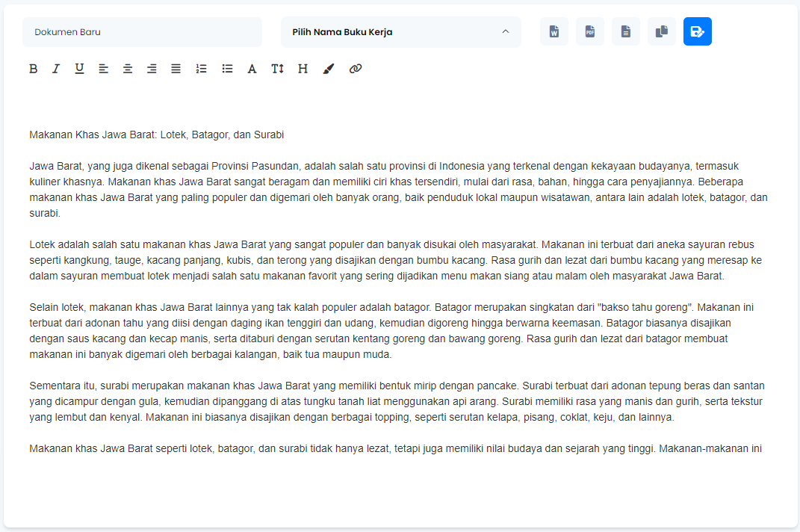Expand the Pilih Nama Buku Kerja dropdown
Image resolution: width=800 pixels, height=532 pixels.
point(400,32)
